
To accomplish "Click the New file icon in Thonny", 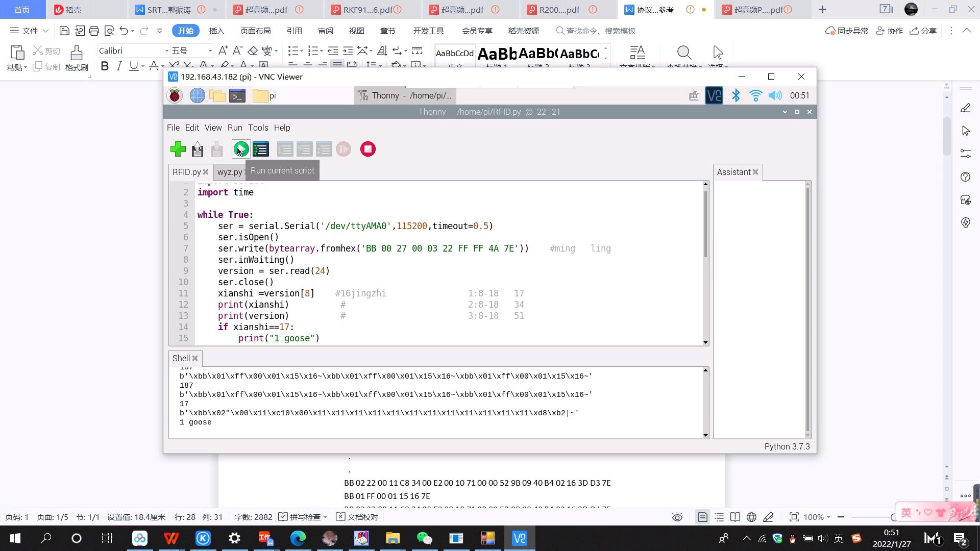I will pyautogui.click(x=178, y=148).
